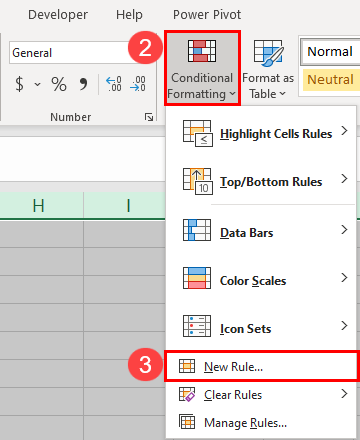Apply accounting dollar number format

[20, 84]
